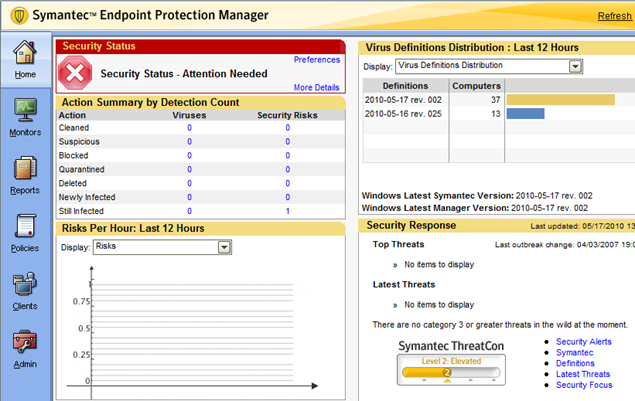This screenshot has height=401, width=635.
Task: Open the Monitors section icon
Action: (x=25, y=110)
